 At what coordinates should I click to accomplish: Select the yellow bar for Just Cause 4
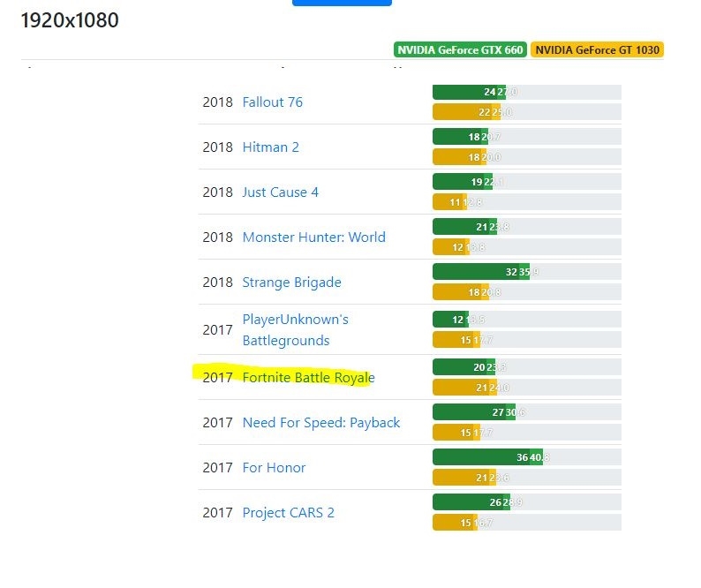point(448,202)
